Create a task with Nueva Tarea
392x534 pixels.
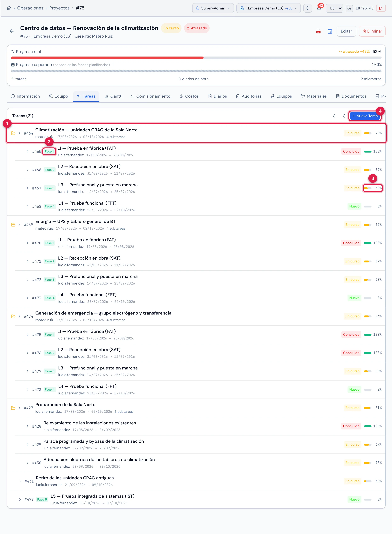point(365,116)
